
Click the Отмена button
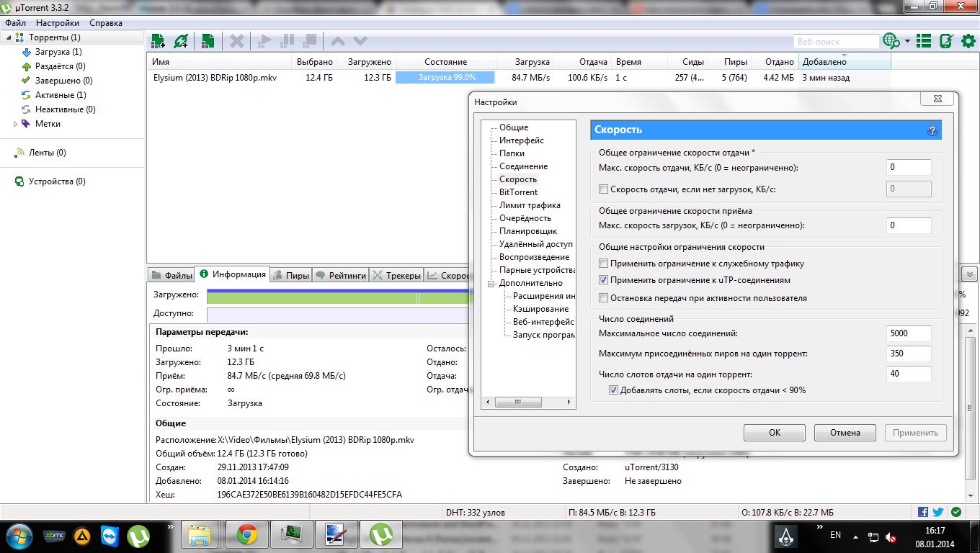click(845, 433)
